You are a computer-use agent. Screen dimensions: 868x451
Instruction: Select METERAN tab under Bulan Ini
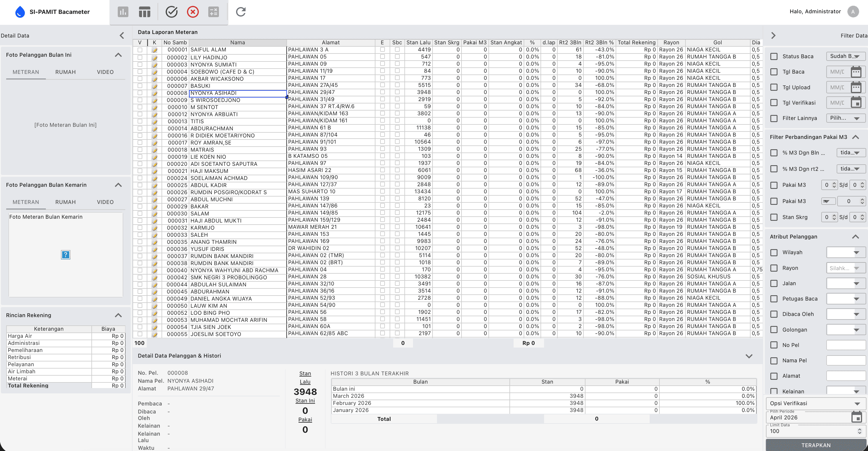[x=26, y=72]
